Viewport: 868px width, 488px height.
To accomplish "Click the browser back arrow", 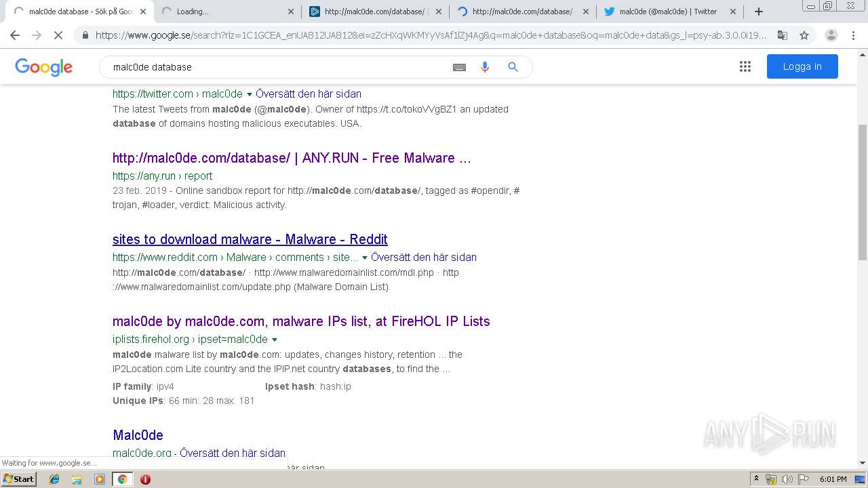I will click(x=15, y=35).
